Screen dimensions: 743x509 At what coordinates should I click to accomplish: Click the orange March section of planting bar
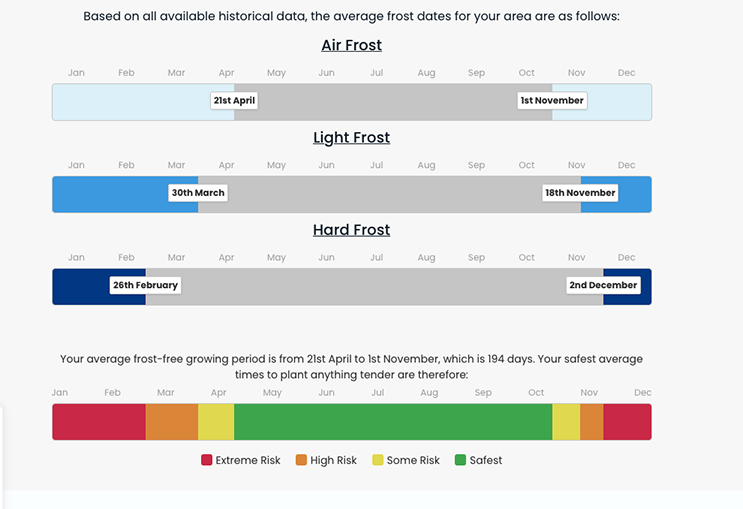[x=171, y=422]
